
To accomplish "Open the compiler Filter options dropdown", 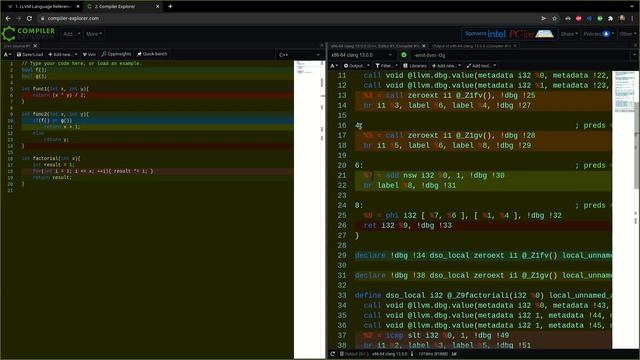I will (386, 66).
